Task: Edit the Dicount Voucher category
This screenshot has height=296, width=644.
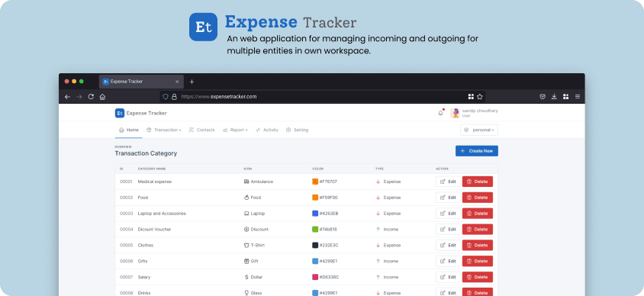Action: tap(448, 230)
